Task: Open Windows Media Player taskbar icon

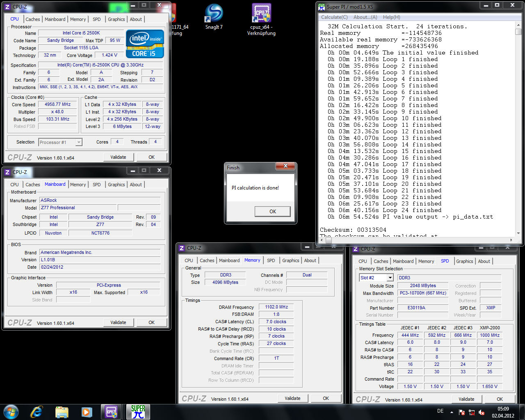Action: click(87, 412)
